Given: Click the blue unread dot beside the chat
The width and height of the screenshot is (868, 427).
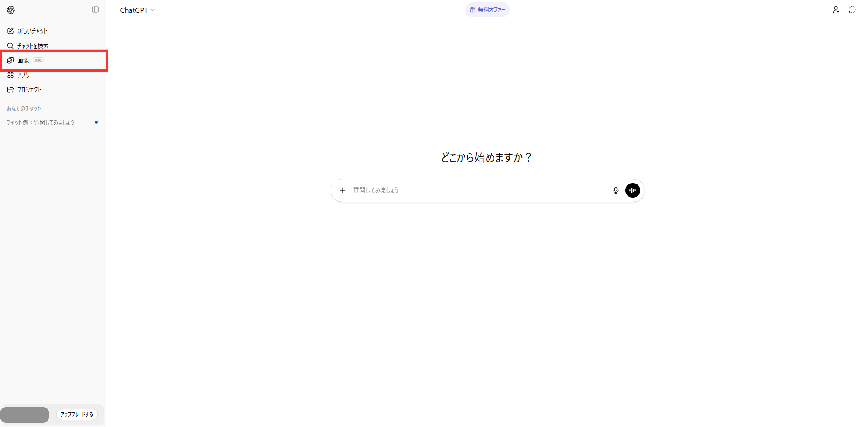Looking at the screenshot, I should point(96,122).
